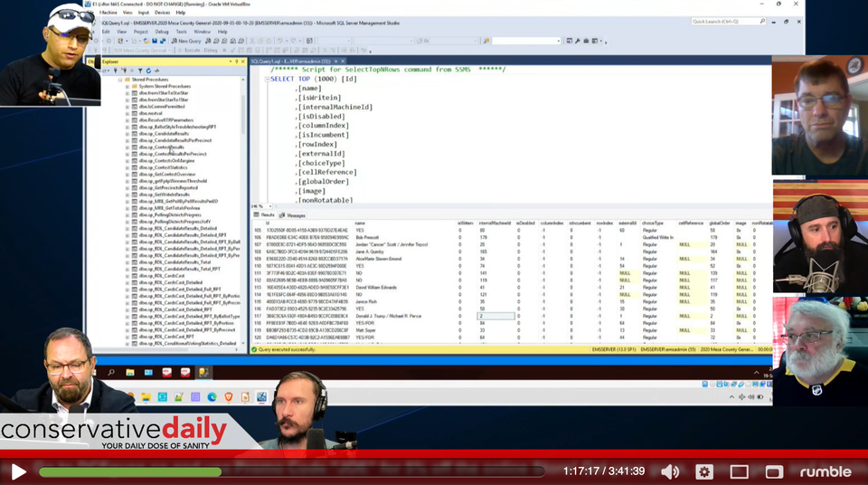Image resolution: width=868 pixels, height=485 pixels.
Task: Open the Properties wrench icon in toolbar
Action: coord(578,41)
